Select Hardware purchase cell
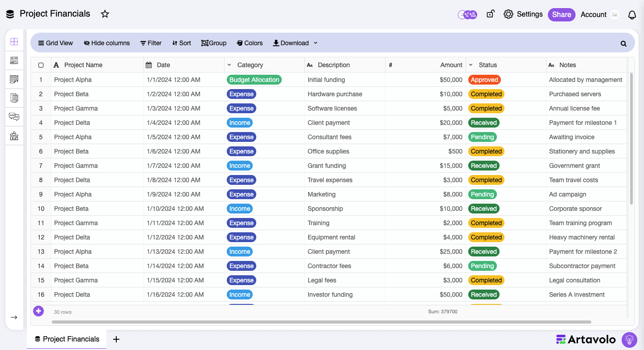 345,94
